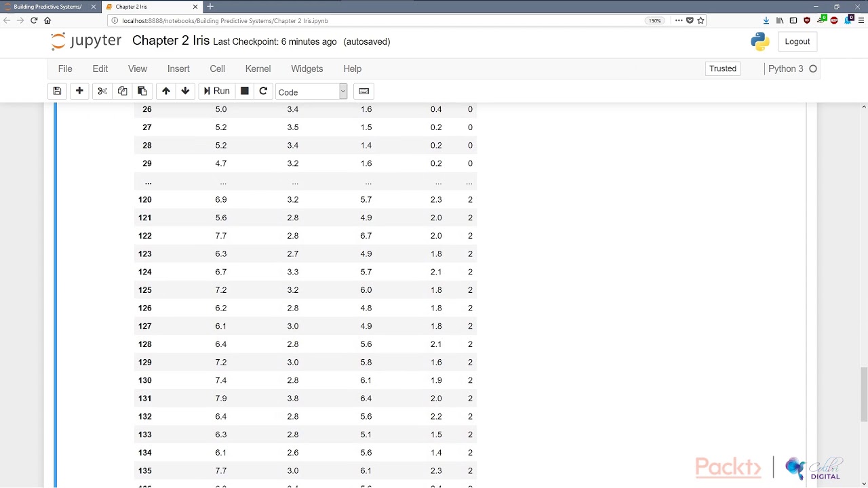Click row index 131 in the table
868x488 pixels.
(145, 399)
